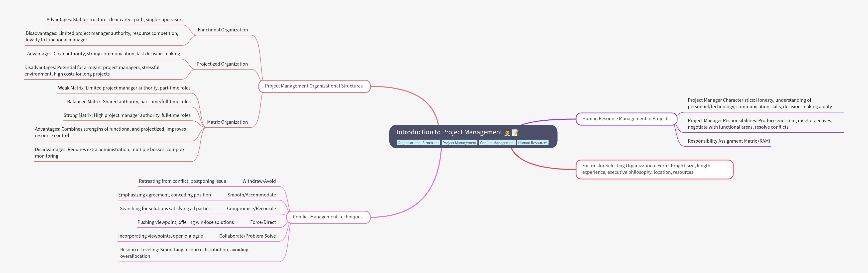
Task: Click 'Advantages: Stable structure, clear career path' text
Action: 114,20
